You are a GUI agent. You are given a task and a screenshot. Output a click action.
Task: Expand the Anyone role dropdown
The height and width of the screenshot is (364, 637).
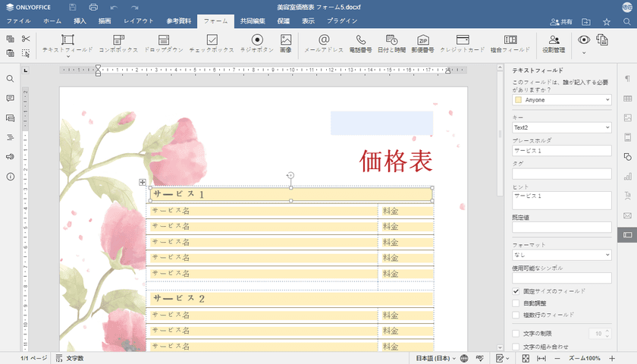tap(562, 100)
